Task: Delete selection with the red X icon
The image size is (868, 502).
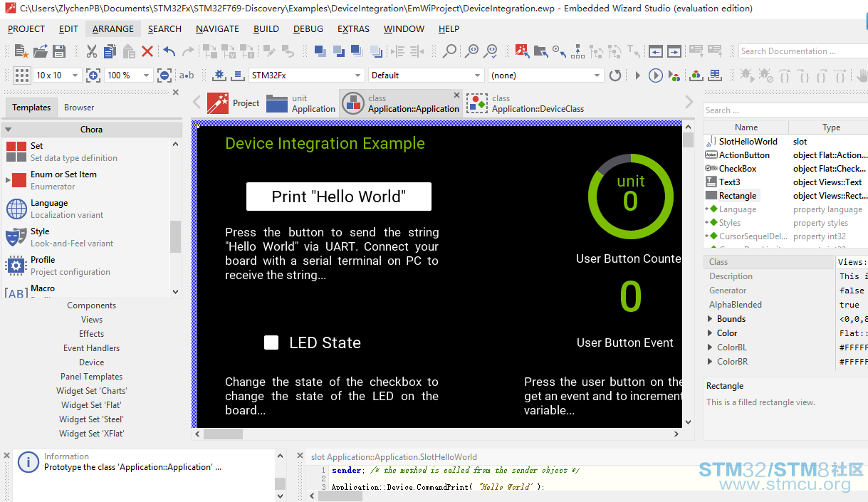Action: (x=147, y=51)
